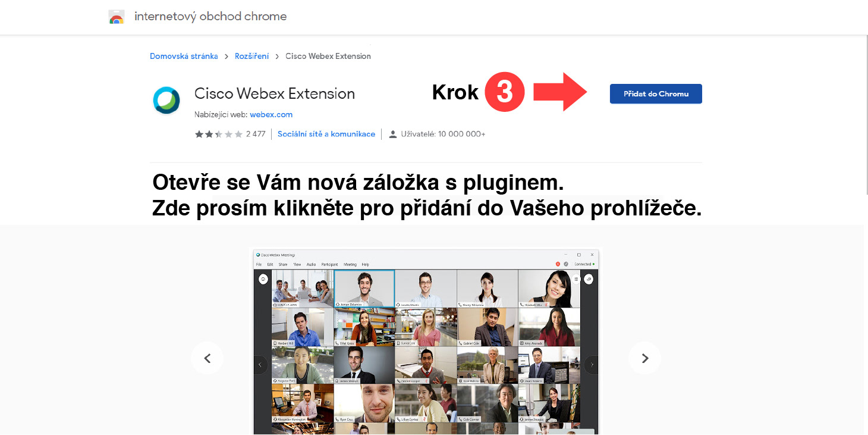The image size is (868, 435).
Task: Click the Chrome Web Store rainbow logo
Action: (117, 17)
